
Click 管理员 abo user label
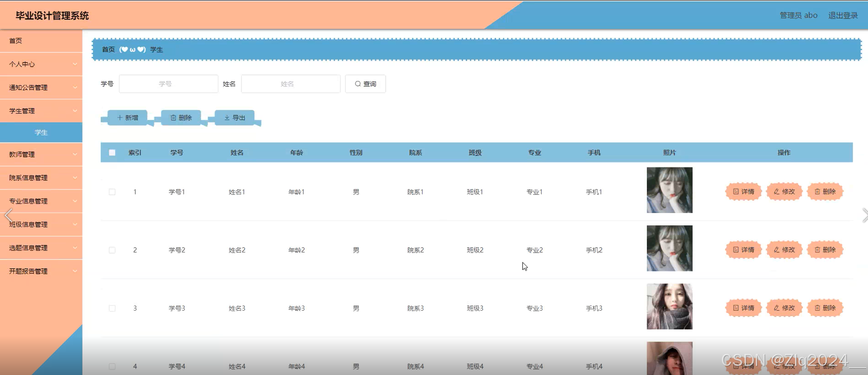tap(798, 16)
